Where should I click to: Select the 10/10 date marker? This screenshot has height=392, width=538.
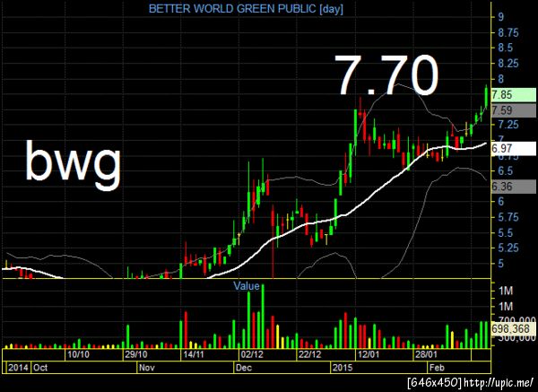[79, 354]
